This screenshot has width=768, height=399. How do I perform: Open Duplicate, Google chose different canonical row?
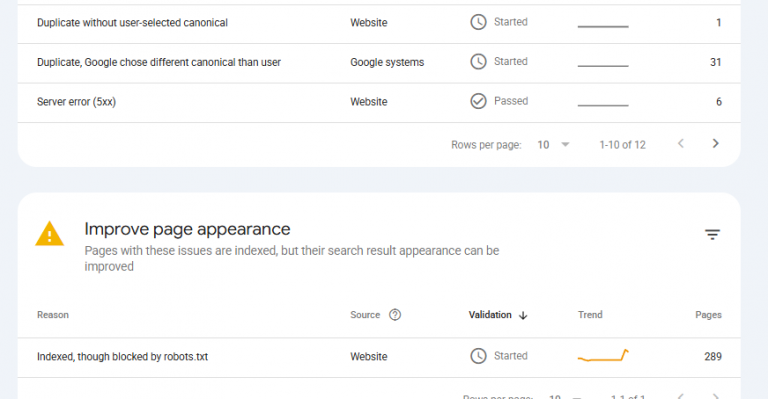pyautogui.click(x=379, y=62)
